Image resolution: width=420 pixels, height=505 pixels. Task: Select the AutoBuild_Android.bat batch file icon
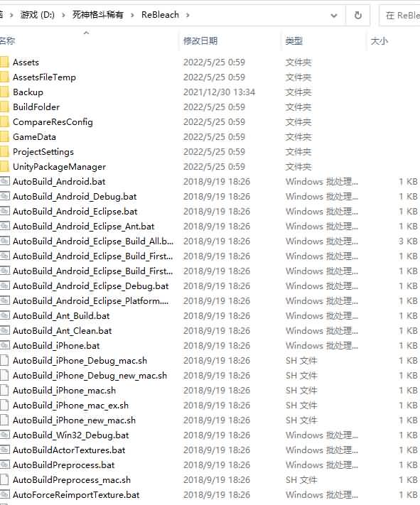(x=4, y=181)
